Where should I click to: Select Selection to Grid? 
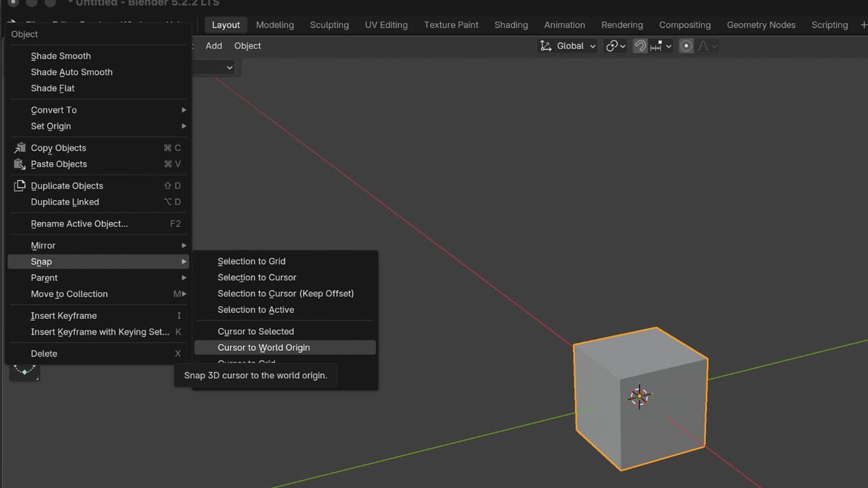(x=285, y=261)
